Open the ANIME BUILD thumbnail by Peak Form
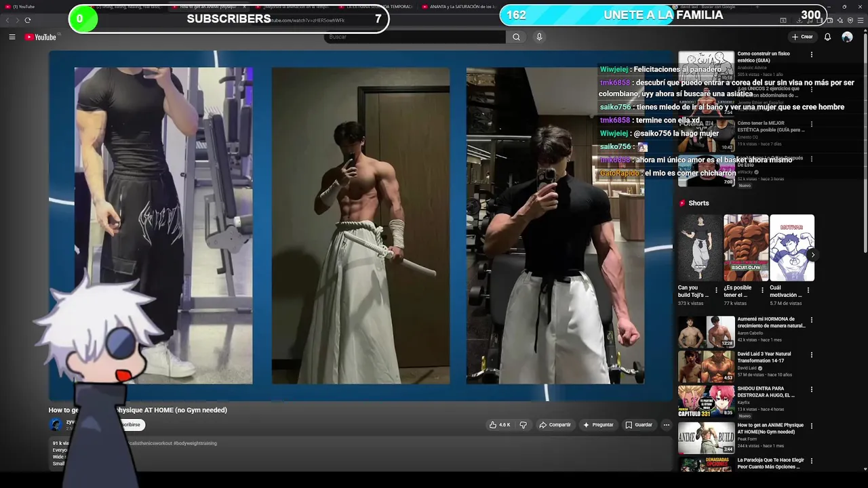The width and height of the screenshot is (868, 488). click(x=706, y=438)
